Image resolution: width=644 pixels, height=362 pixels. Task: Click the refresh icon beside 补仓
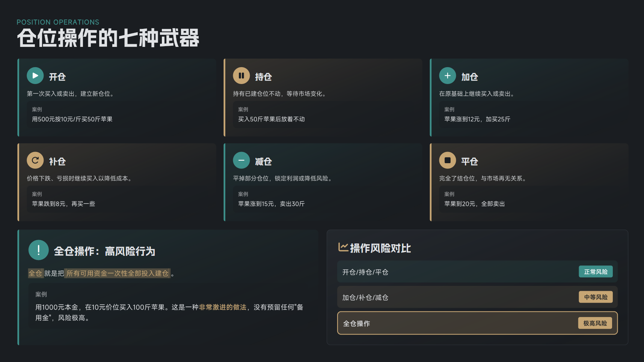click(35, 161)
